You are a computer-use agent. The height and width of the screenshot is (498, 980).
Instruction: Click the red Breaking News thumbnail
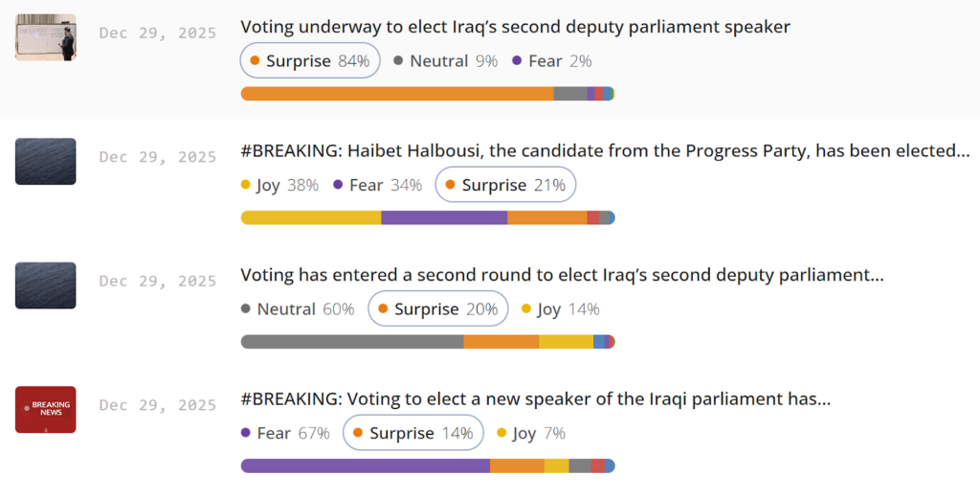click(x=45, y=410)
